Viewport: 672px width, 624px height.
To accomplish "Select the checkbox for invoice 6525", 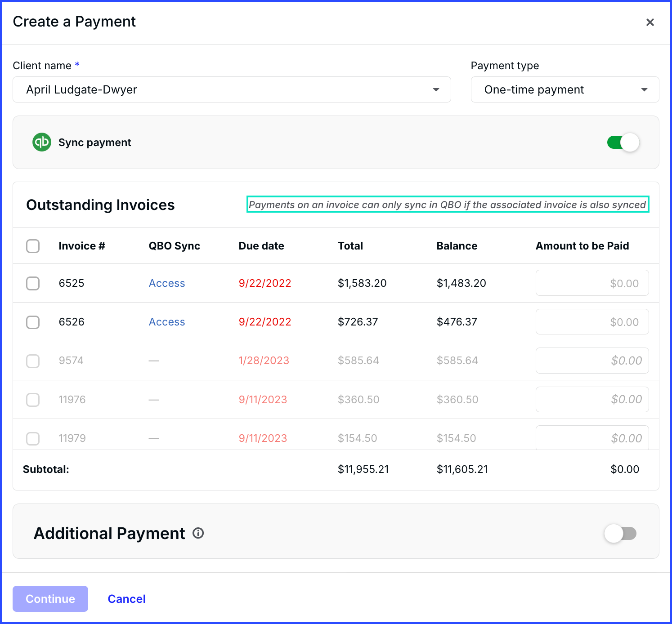I will coord(33,283).
